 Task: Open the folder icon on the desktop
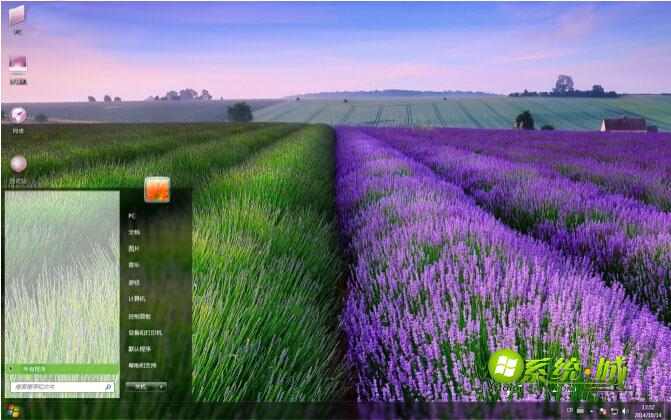pos(17,16)
